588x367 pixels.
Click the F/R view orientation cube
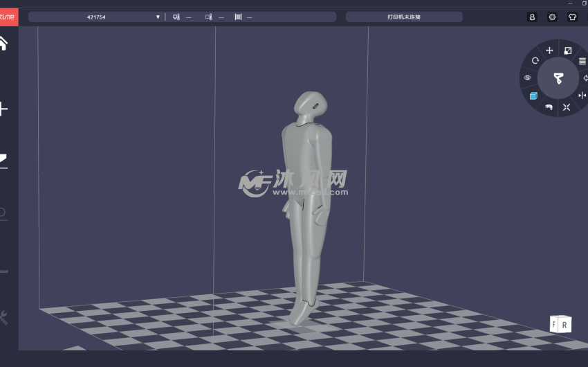pos(560,324)
